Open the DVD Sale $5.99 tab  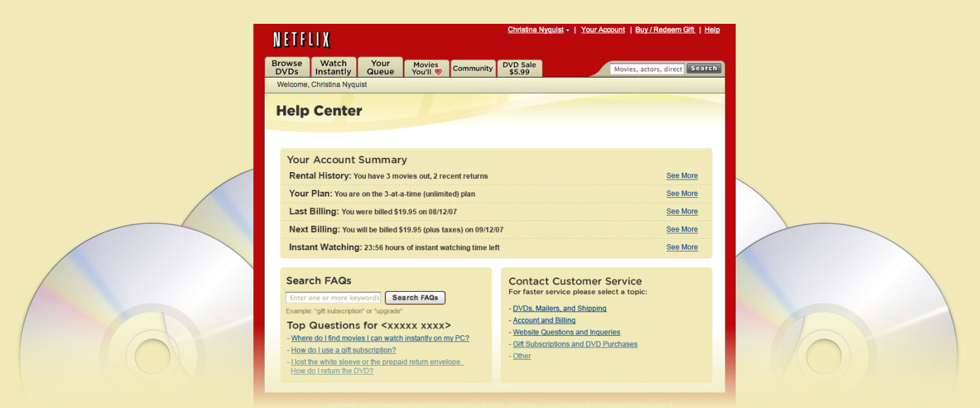click(519, 69)
